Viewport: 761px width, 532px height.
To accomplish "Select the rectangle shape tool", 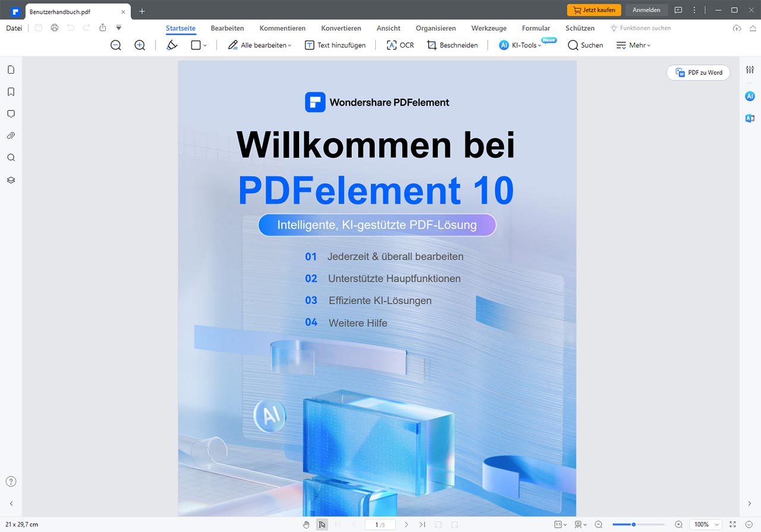I will point(196,45).
